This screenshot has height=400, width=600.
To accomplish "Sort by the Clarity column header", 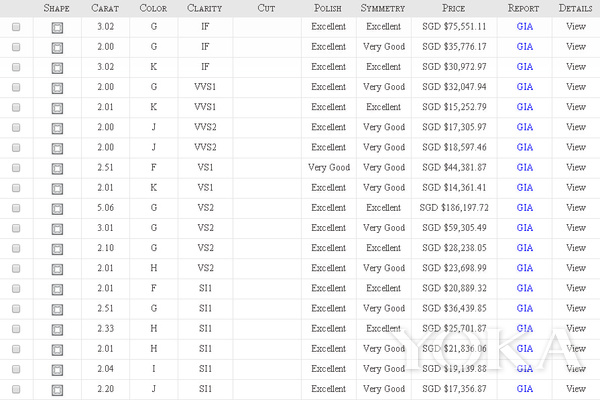I will pyautogui.click(x=205, y=7).
